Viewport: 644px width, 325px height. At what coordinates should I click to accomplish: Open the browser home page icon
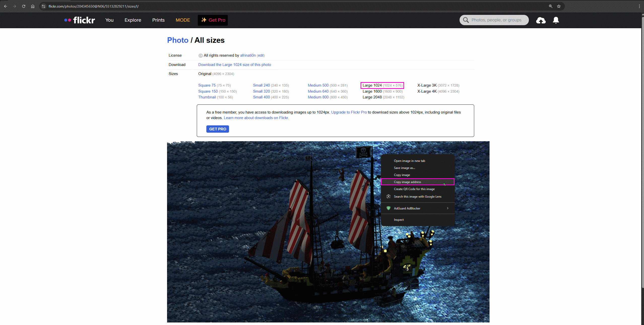click(x=33, y=6)
